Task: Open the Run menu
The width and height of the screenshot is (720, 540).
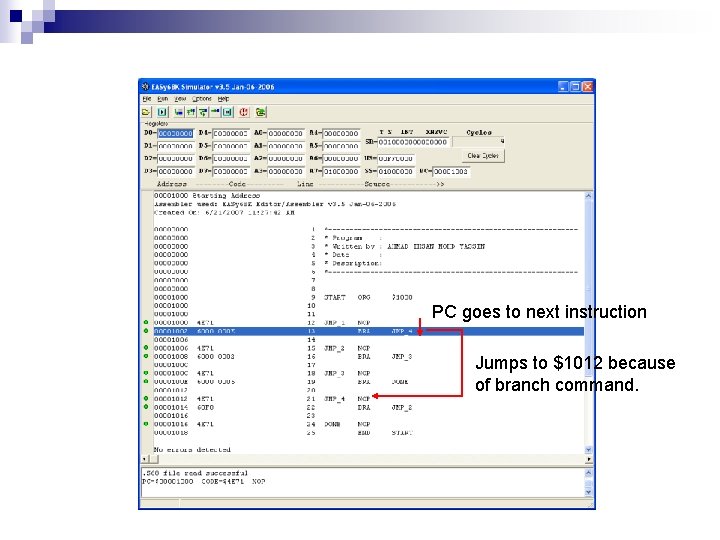Action: (x=163, y=99)
